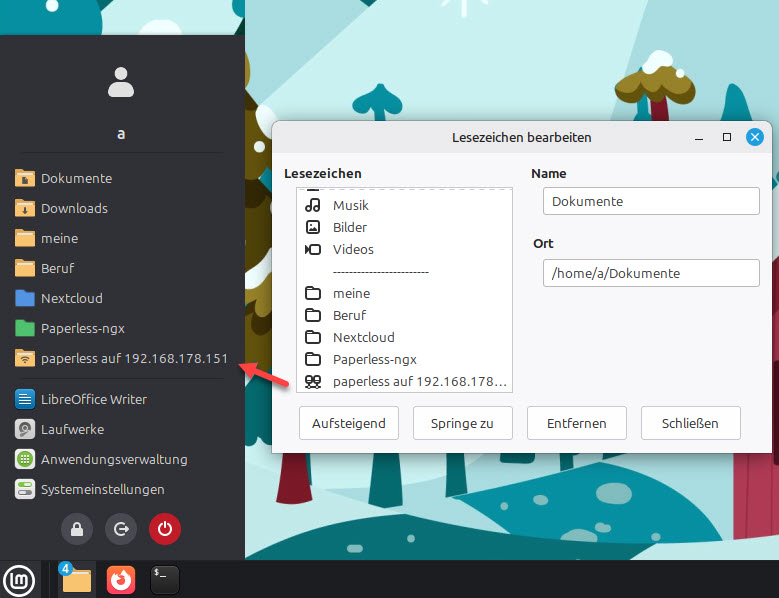Click the red power/shutdown icon
Image resolution: width=779 pixels, height=598 pixels.
point(165,529)
